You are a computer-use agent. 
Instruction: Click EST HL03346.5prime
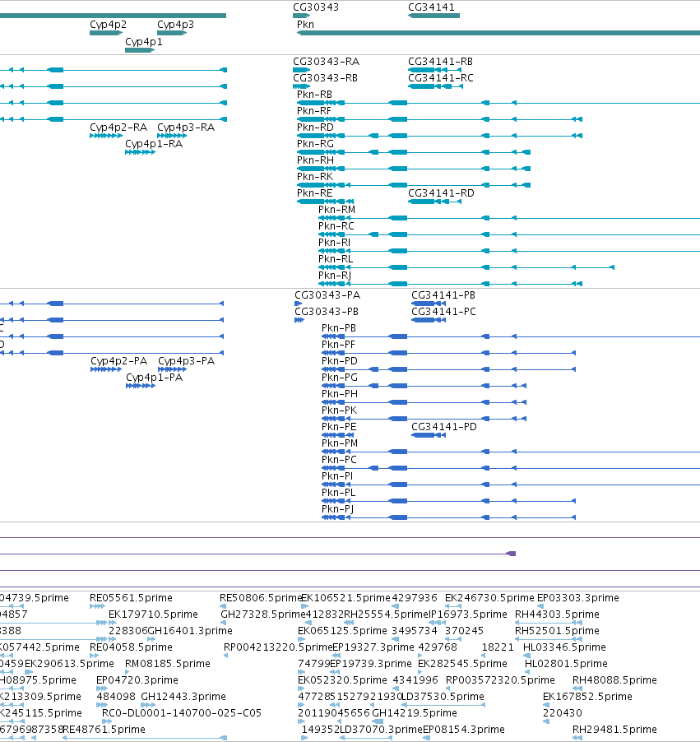tap(564, 647)
